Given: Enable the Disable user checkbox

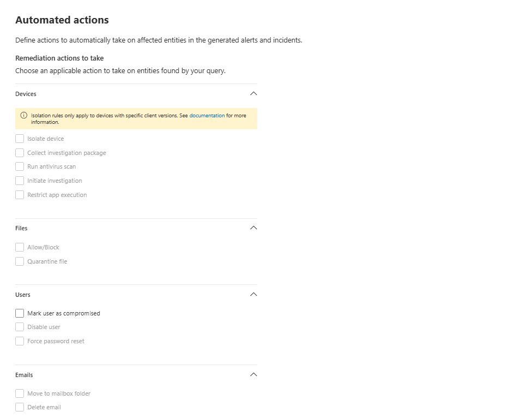Looking at the screenshot, I should coord(20,327).
